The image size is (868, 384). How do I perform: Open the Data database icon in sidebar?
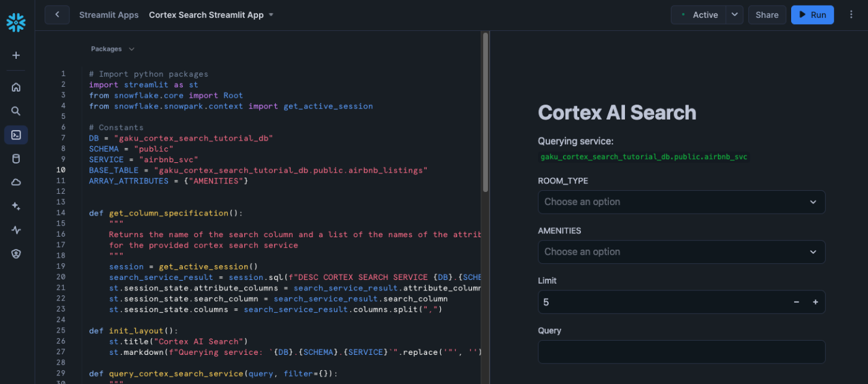coord(16,159)
